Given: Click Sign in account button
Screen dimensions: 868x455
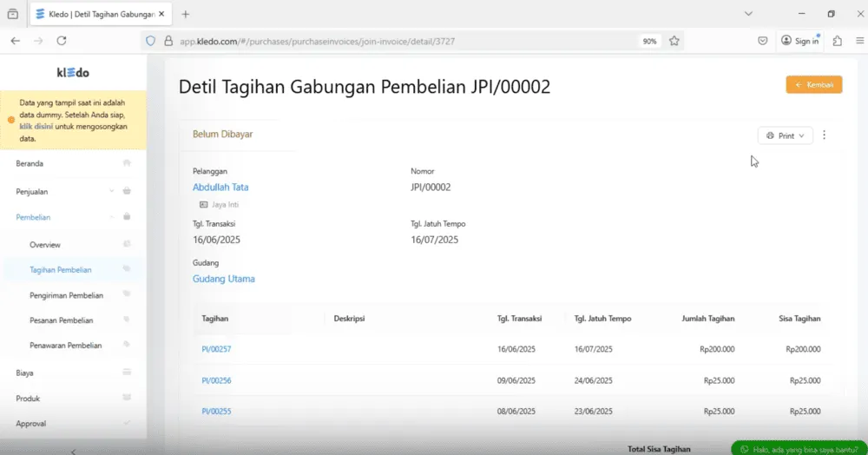Looking at the screenshot, I should point(800,41).
